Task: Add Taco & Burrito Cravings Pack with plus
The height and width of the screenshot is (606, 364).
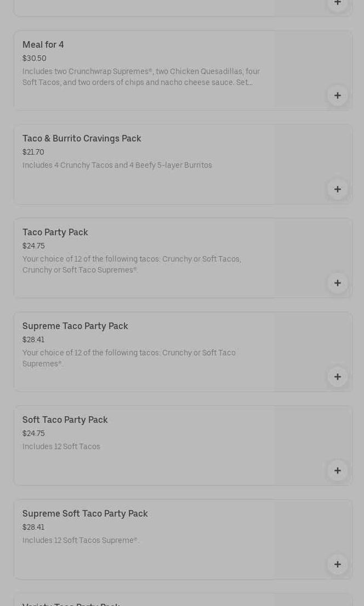Action: tap(337, 189)
